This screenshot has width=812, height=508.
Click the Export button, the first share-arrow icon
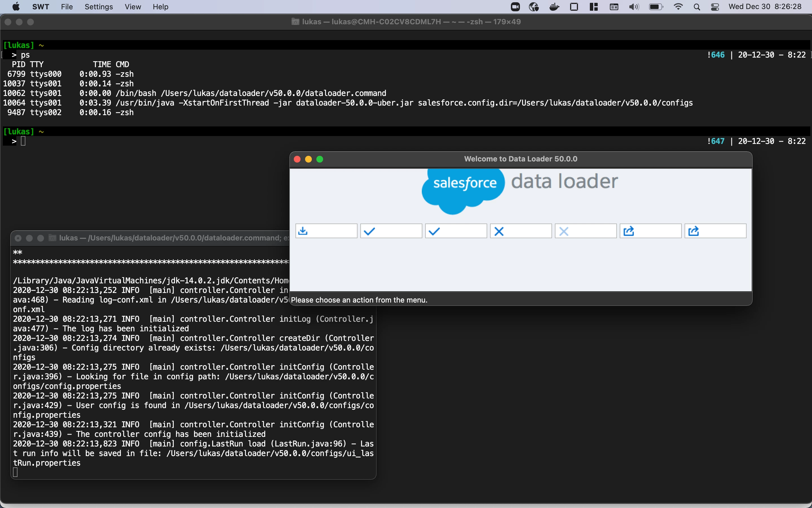click(x=650, y=231)
